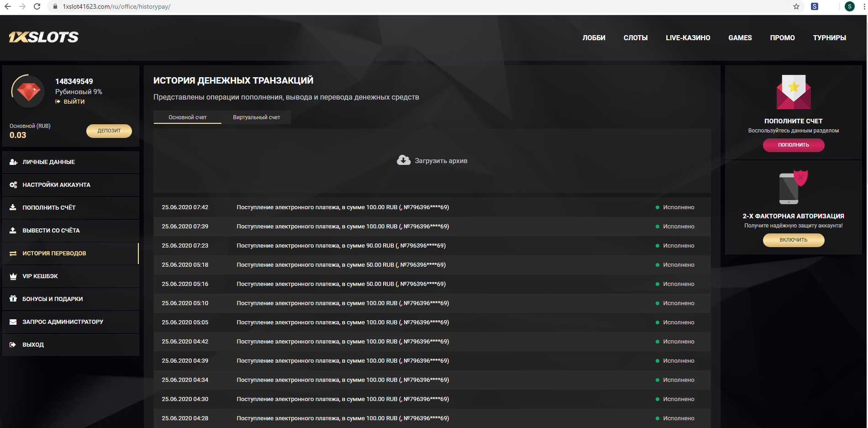Select the Личные данные person icon

(12, 162)
